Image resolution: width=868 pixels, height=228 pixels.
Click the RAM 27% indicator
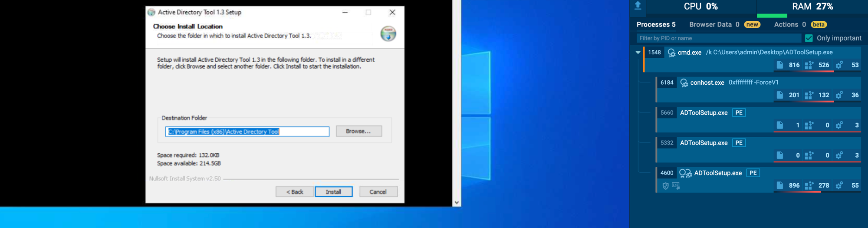tap(812, 7)
